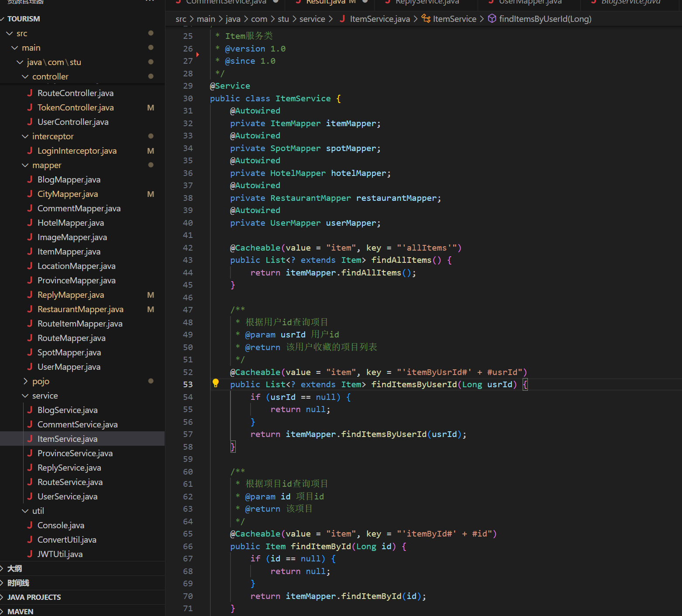Open UserService.java from the service folder

pyautogui.click(x=67, y=496)
